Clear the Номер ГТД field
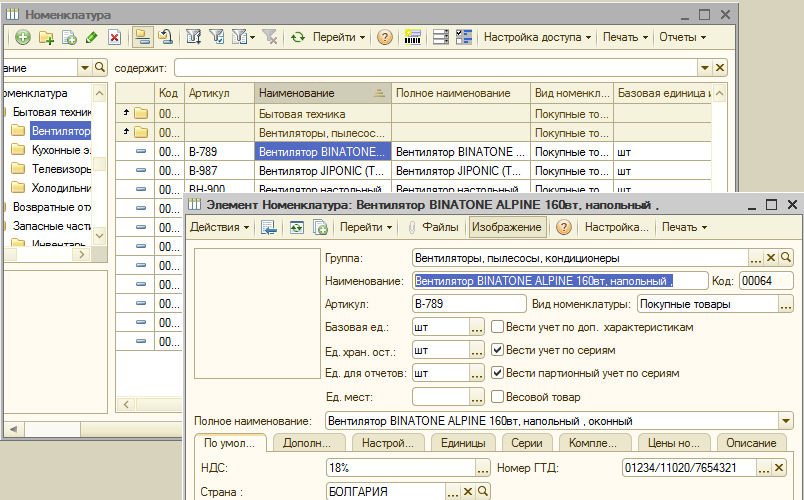 (779, 468)
